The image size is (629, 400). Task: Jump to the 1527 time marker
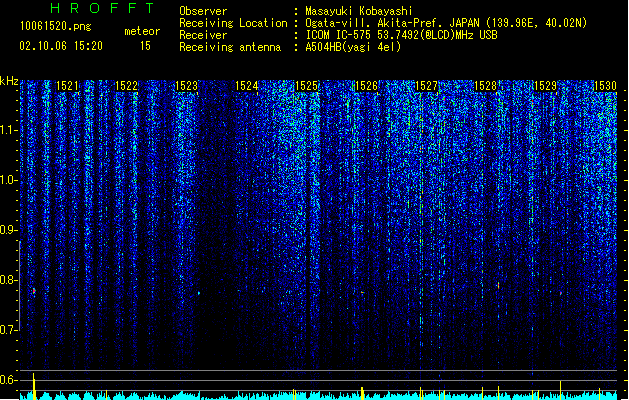pos(426,86)
